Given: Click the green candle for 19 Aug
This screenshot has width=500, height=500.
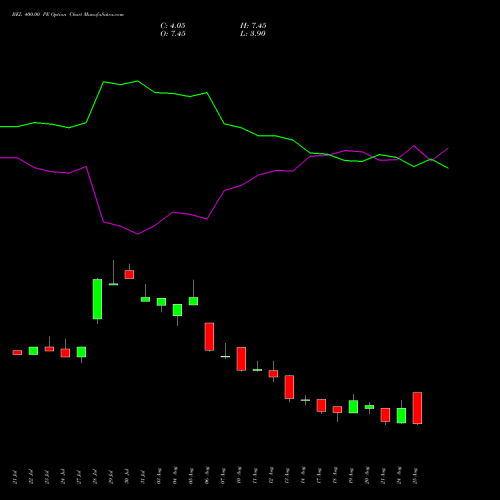Looking at the screenshot, I should point(353,407).
